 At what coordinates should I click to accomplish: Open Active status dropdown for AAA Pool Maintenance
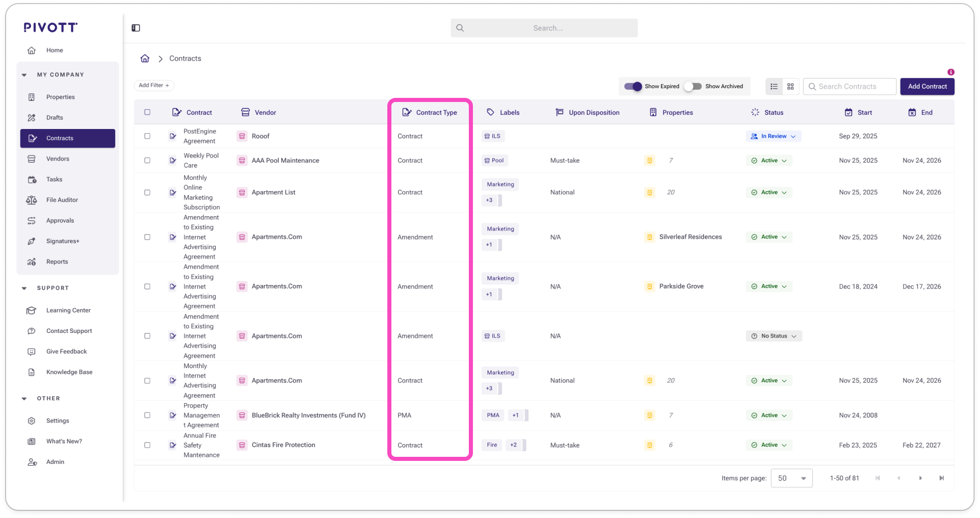(770, 161)
